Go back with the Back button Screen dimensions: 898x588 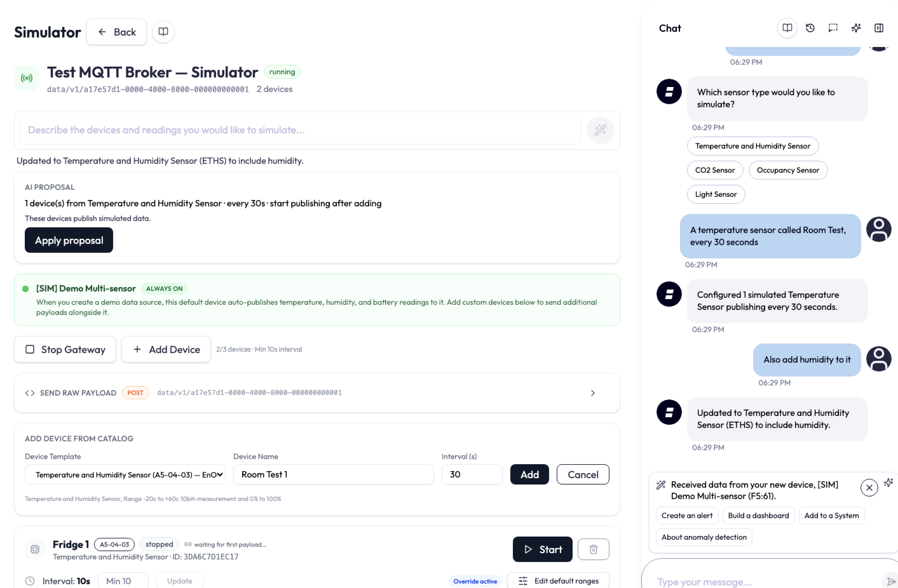coord(117,32)
